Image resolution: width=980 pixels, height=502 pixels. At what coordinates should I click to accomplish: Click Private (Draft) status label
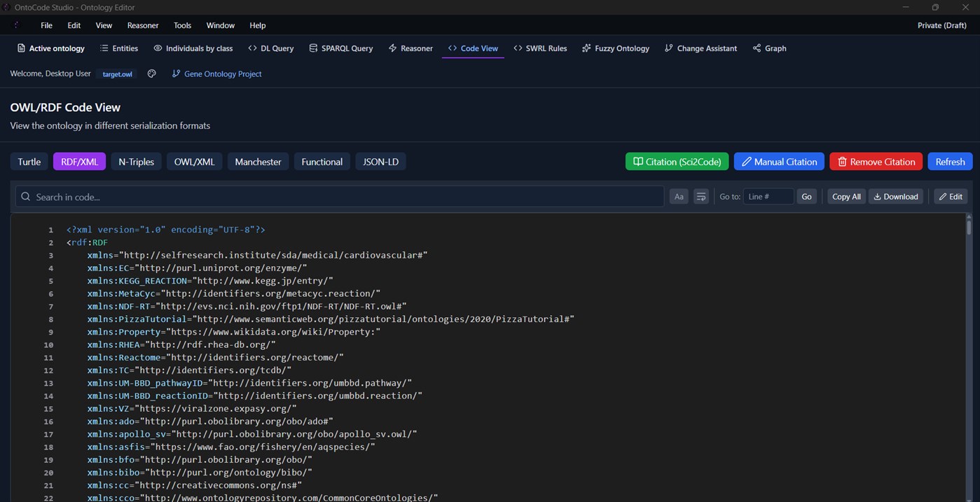pos(941,25)
